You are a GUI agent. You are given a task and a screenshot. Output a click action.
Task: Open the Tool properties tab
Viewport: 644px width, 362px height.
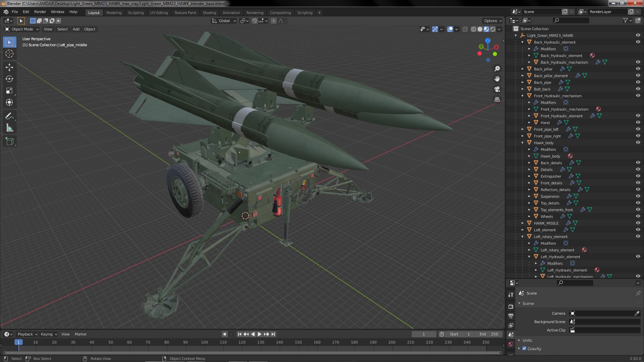511,295
